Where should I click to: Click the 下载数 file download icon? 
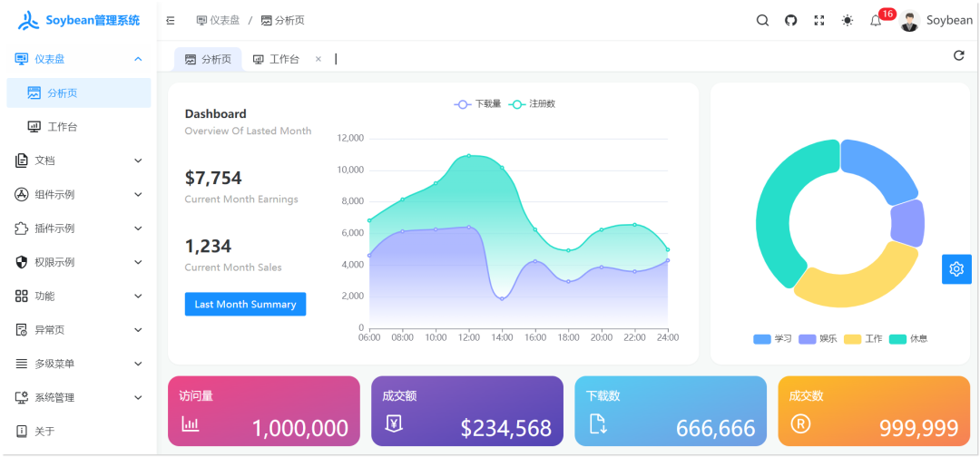(598, 424)
